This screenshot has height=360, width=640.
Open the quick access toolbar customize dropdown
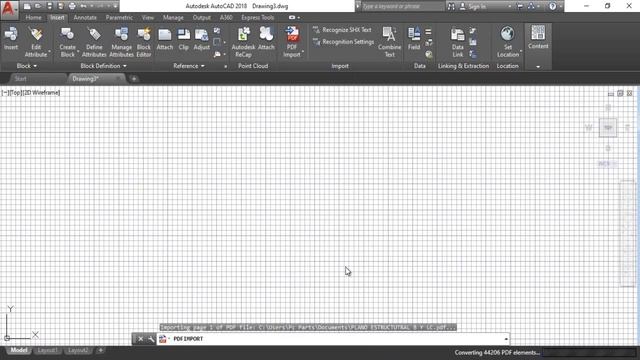coord(116,6)
